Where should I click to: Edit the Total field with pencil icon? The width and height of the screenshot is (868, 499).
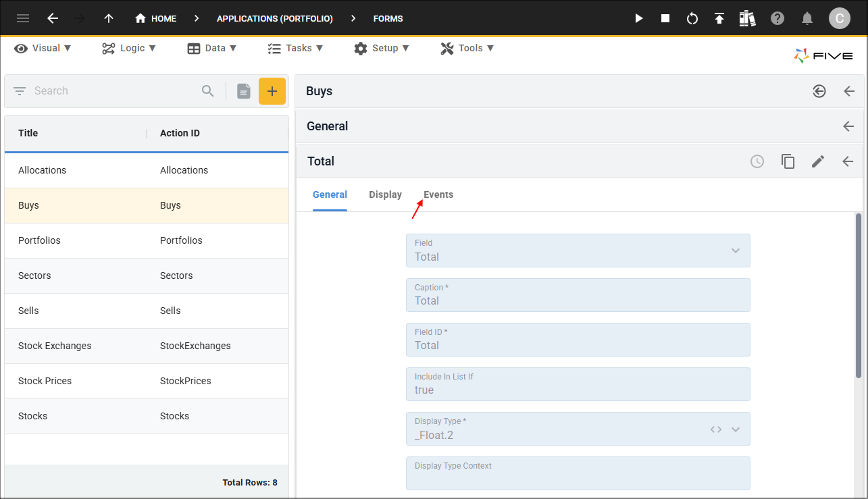click(818, 161)
